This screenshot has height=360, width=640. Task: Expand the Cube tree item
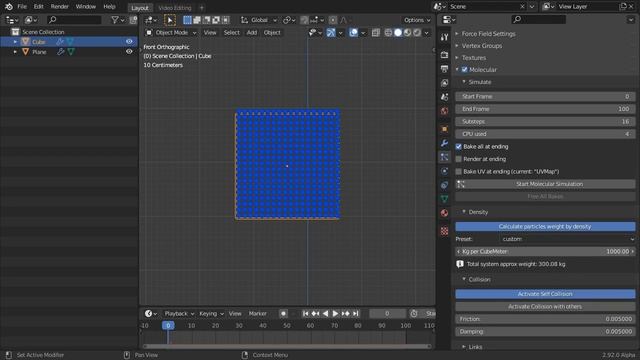coord(16,42)
